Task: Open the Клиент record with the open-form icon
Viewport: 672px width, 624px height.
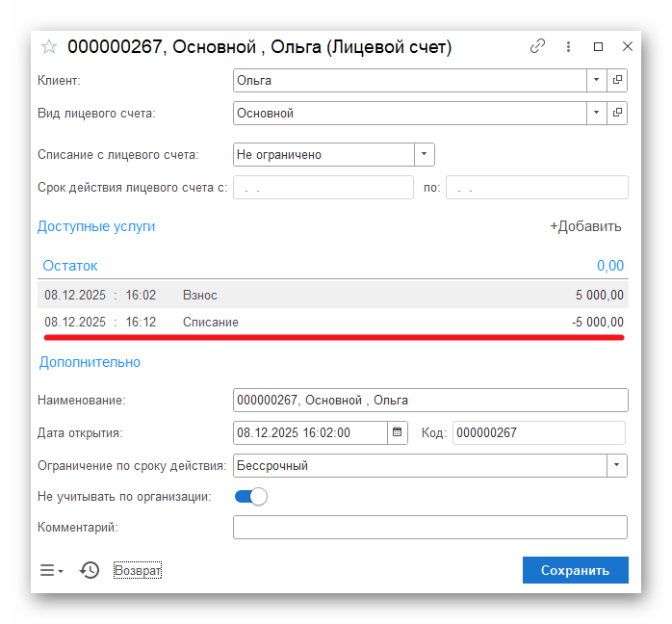Action: point(617,80)
